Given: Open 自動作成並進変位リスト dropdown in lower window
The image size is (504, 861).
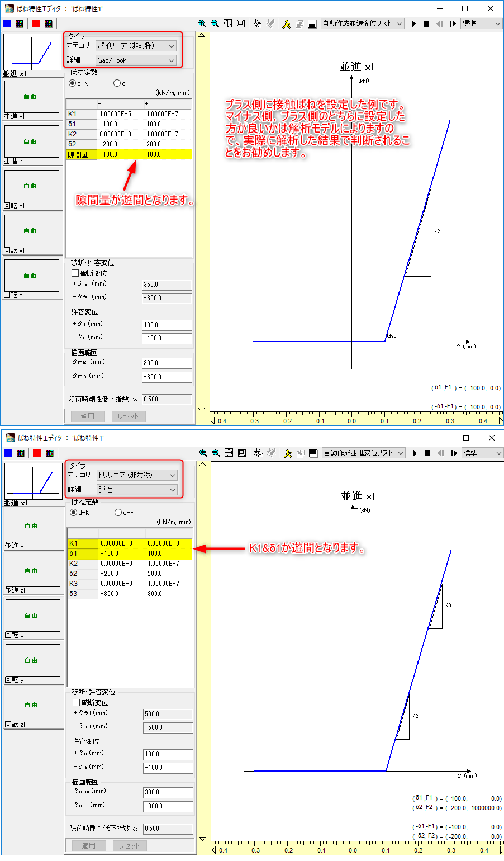Looking at the screenshot, I should tap(363, 453).
